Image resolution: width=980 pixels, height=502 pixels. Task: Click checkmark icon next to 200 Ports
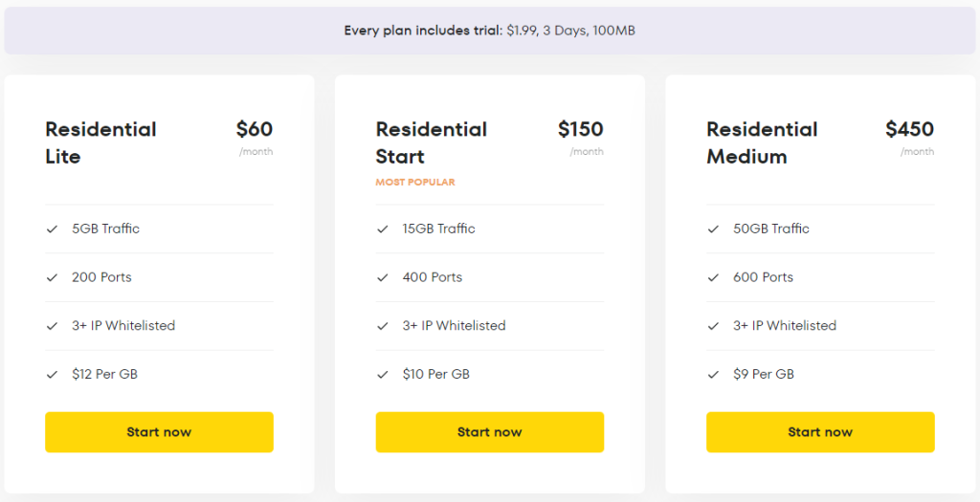pyautogui.click(x=52, y=277)
